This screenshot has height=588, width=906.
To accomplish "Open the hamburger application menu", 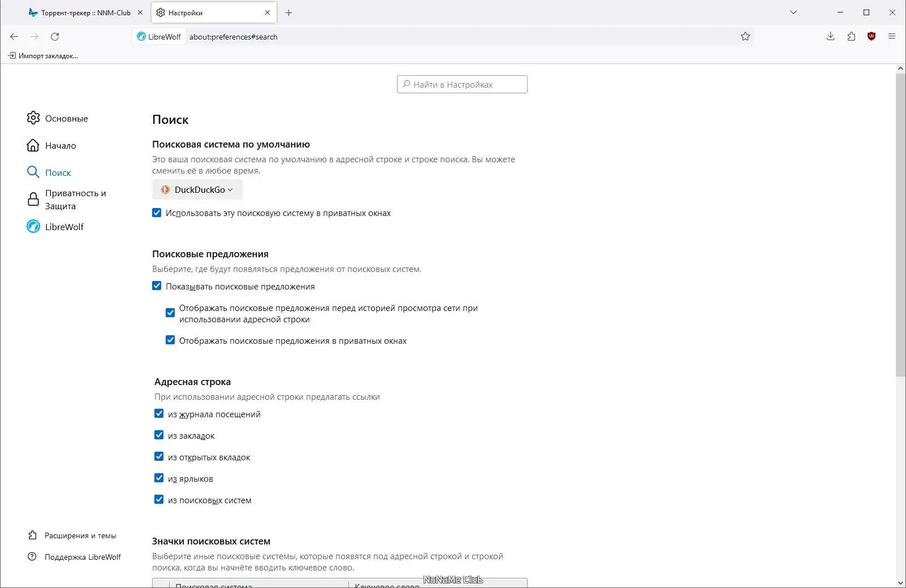I will pos(892,37).
